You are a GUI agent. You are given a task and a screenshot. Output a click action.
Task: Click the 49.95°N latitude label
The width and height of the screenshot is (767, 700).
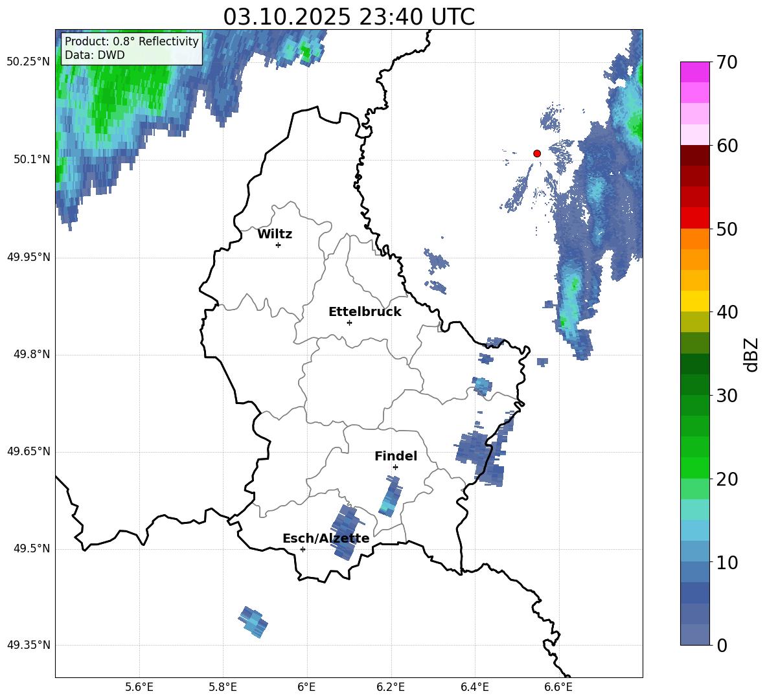[29, 257]
